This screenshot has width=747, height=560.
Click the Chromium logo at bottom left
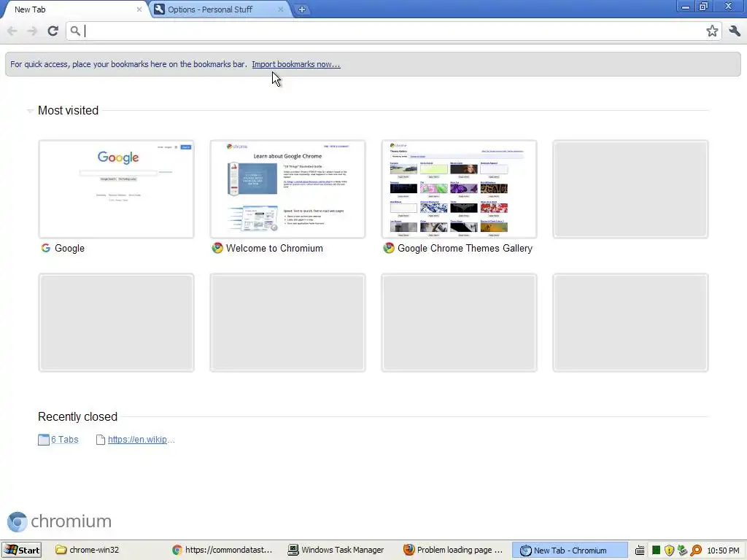(x=59, y=521)
